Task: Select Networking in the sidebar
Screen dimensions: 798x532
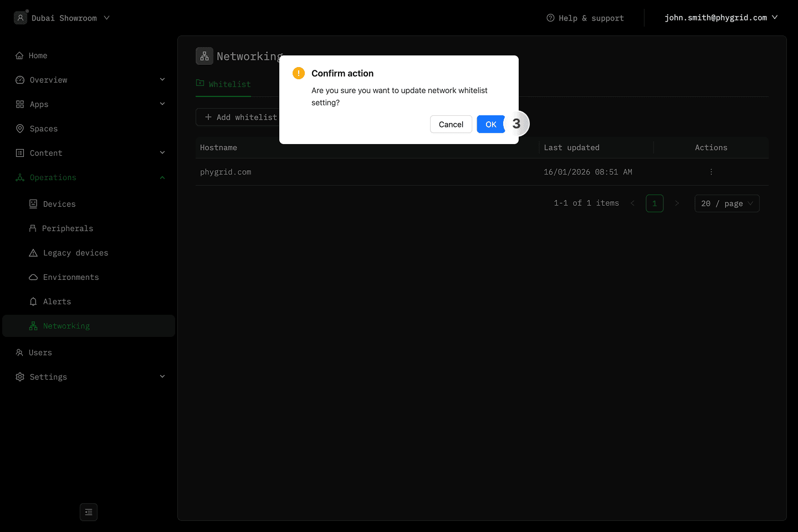Action: 66,326
